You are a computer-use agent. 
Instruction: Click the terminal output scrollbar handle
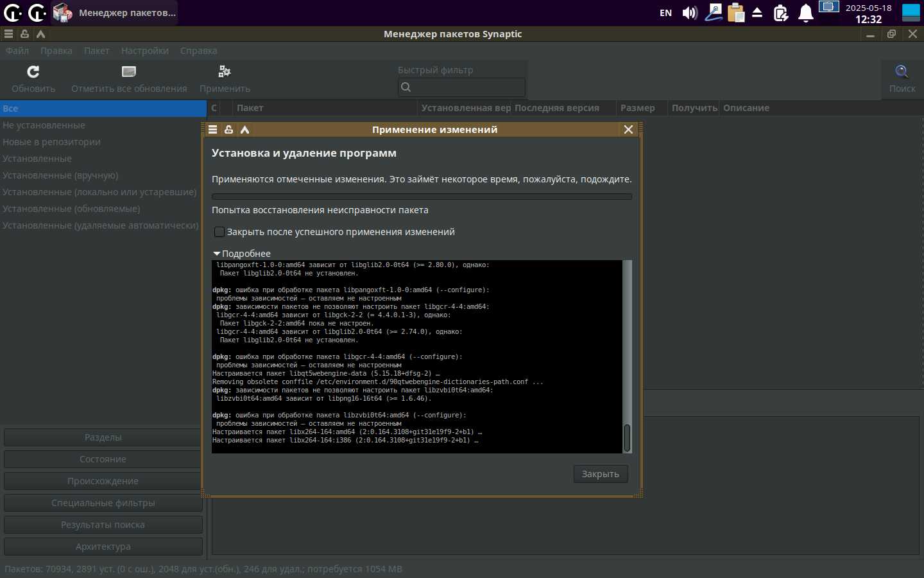(627, 438)
